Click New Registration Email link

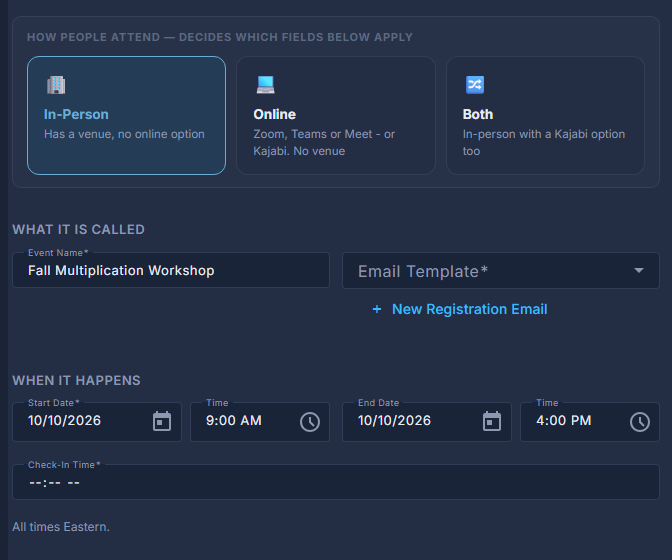(x=469, y=309)
